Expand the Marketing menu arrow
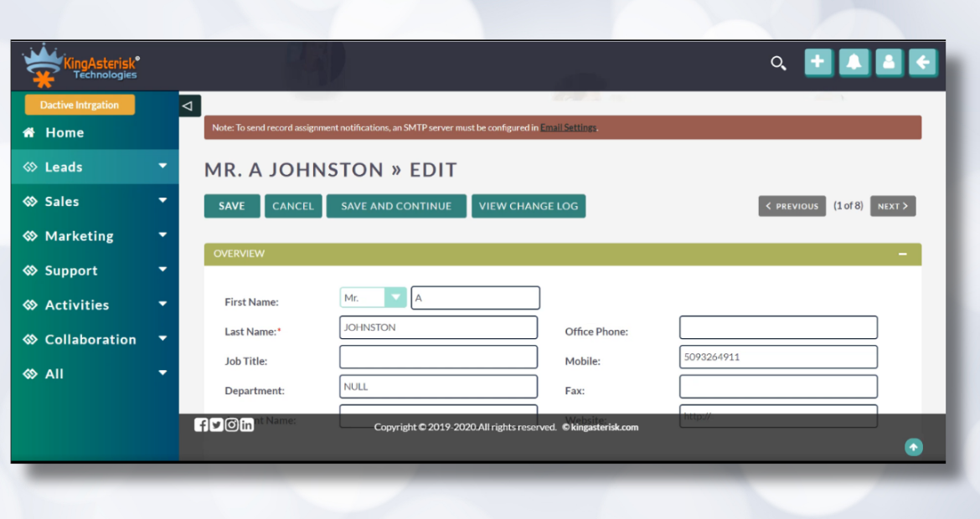The width and height of the screenshot is (980, 519). pyautogui.click(x=162, y=236)
